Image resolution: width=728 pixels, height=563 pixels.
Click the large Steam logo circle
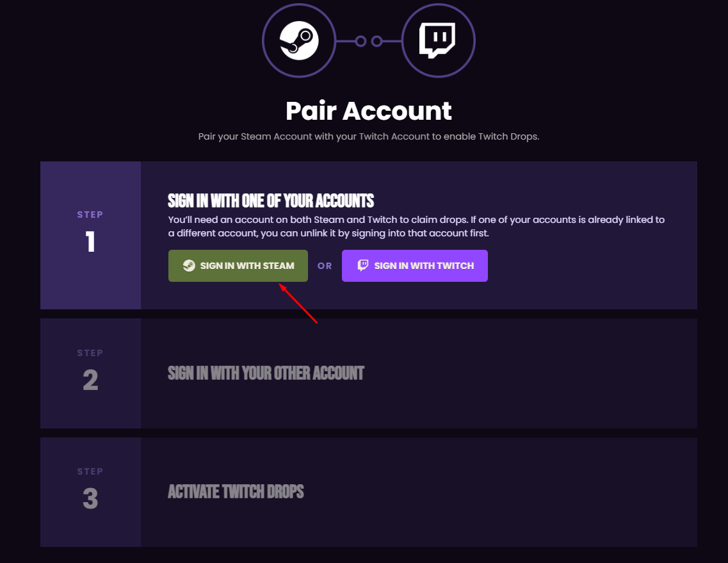(x=299, y=41)
